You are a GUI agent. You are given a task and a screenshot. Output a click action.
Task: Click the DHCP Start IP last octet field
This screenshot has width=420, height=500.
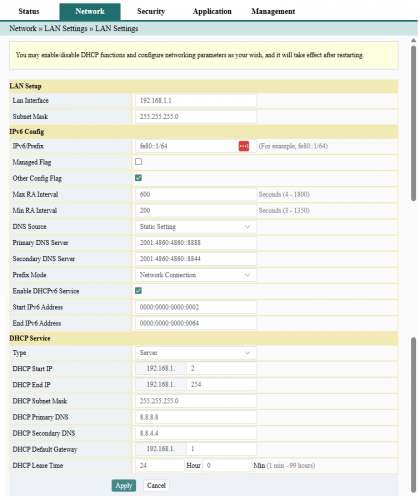click(222, 368)
